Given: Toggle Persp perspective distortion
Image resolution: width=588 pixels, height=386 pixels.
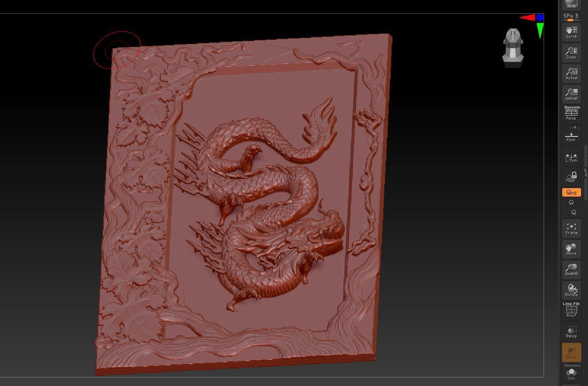Looking at the screenshot, I should (571, 115).
